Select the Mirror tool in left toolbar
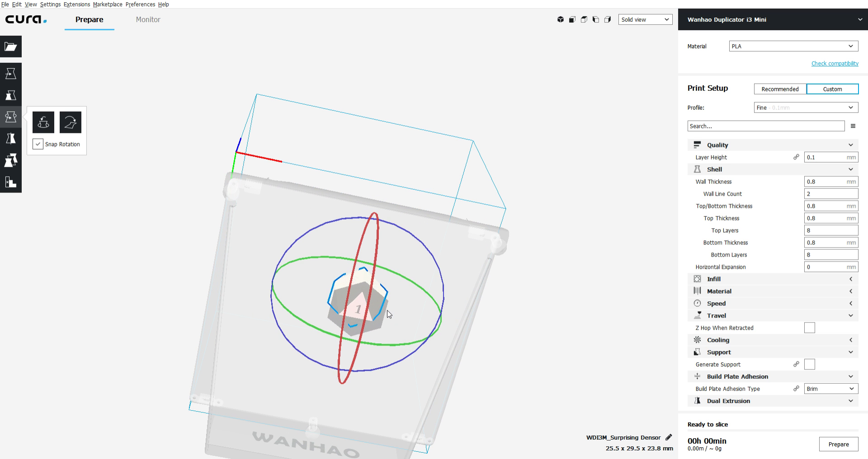Image resolution: width=868 pixels, height=459 pixels. [x=11, y=139]
